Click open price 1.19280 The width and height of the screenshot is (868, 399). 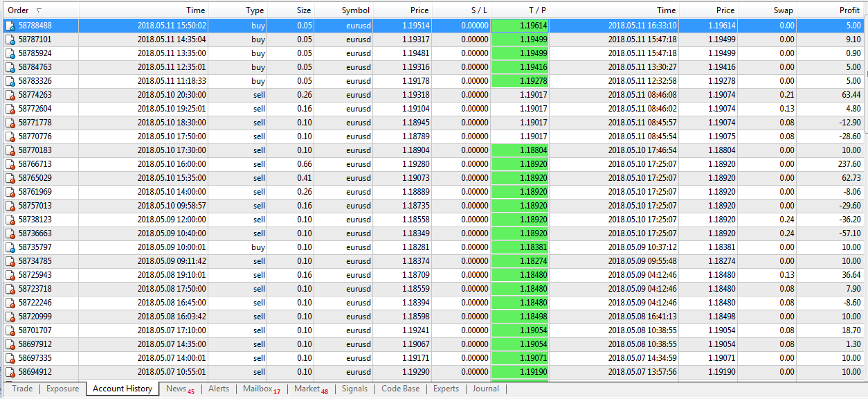coord(415,164)
